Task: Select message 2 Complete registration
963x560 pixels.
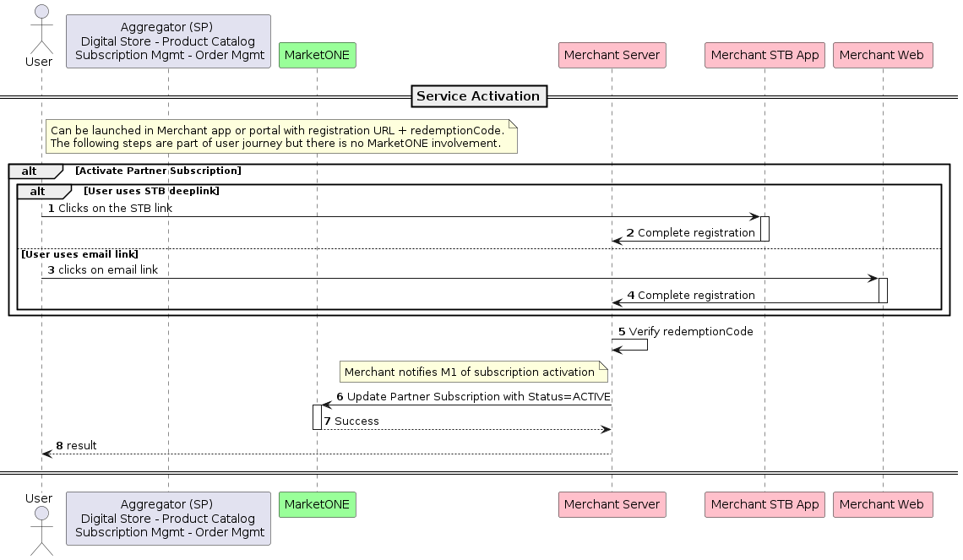Action: coord(690,233)
